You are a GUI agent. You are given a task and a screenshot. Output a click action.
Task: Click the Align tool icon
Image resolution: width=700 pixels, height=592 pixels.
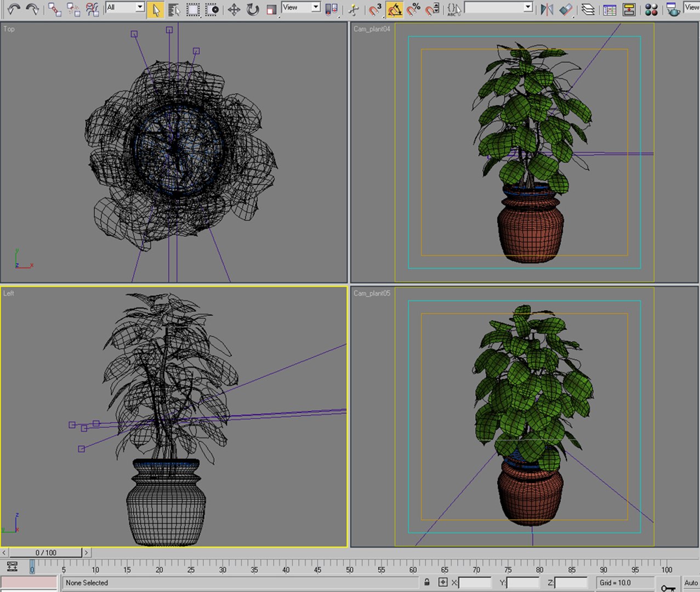[x=566, y=9]
